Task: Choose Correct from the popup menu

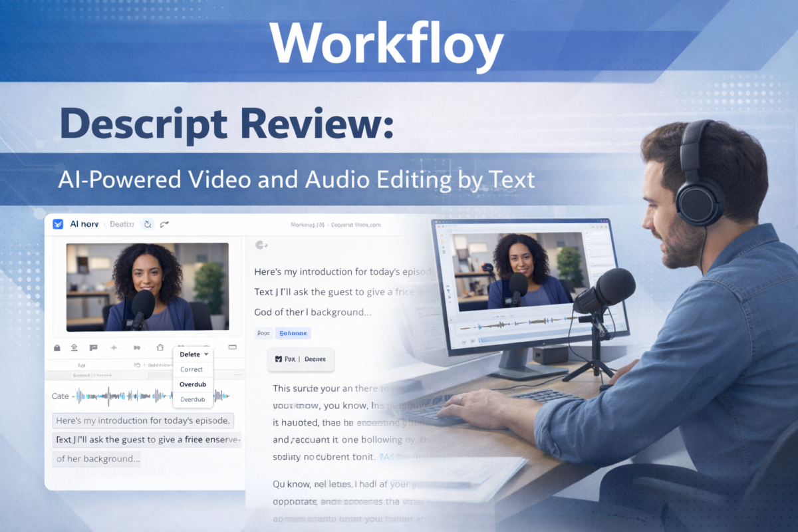Action: point(192,369)
